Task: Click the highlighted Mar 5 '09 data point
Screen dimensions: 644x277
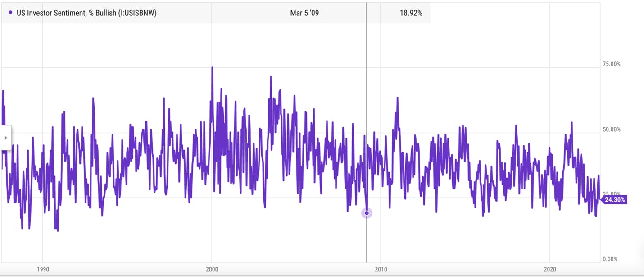Action: (x=367, y=213)
